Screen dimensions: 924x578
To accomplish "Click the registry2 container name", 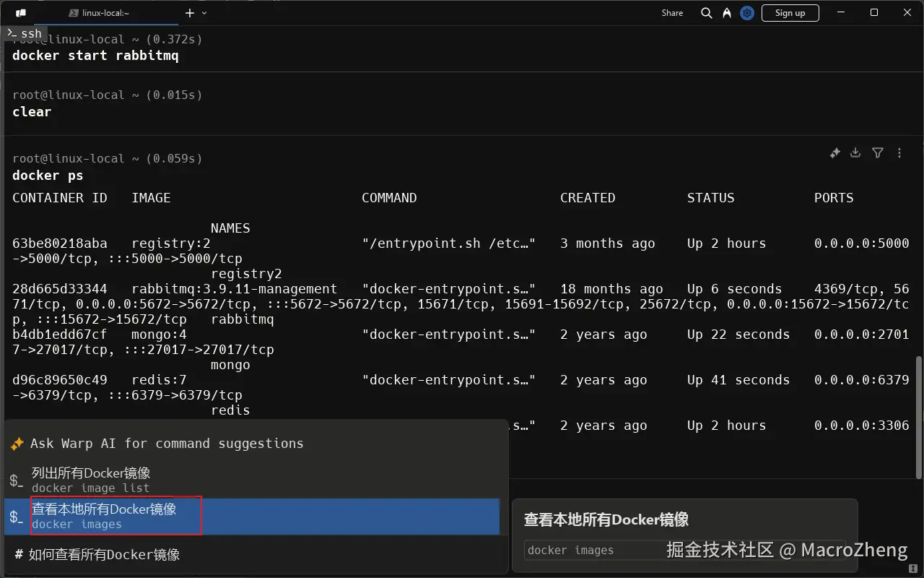I will click(x=246, y=274).
